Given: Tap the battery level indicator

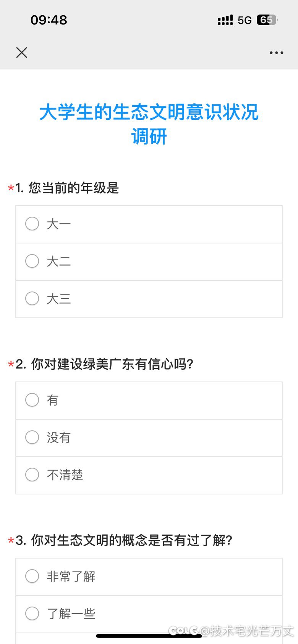Looking at the screenshot, I should coord(267,20).
